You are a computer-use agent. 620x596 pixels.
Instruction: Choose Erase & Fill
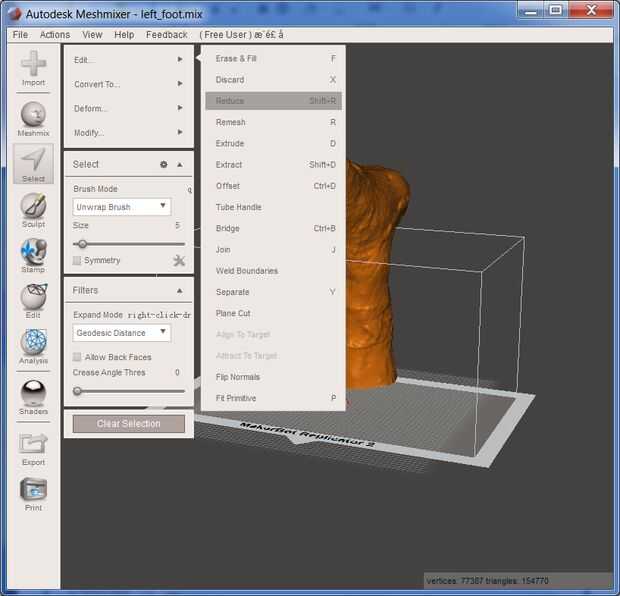coord(273,59)
